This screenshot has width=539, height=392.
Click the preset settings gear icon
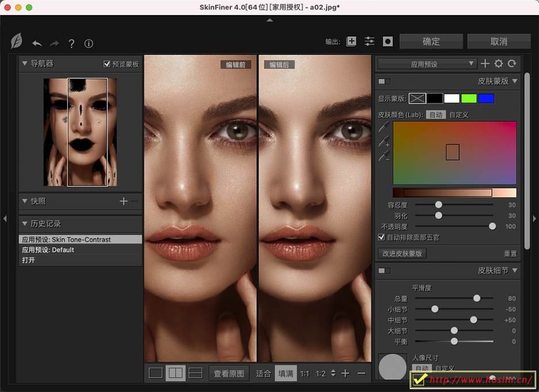[x=498, y=64]
